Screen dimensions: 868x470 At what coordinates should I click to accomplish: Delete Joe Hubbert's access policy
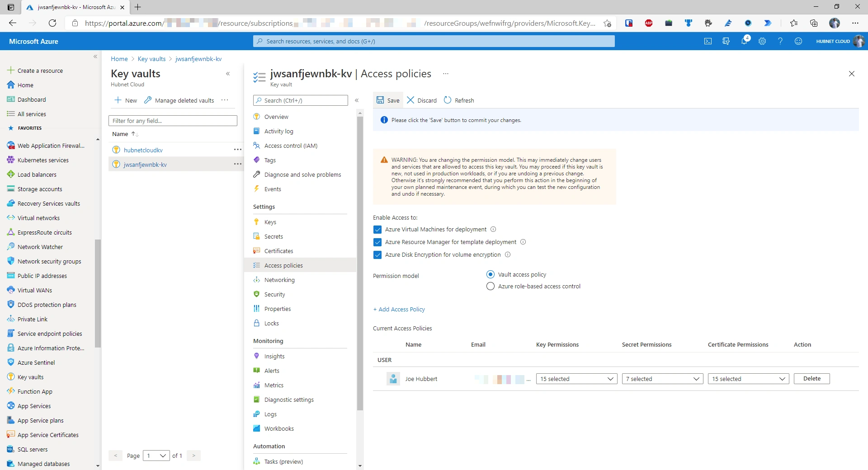click(811, 379)
